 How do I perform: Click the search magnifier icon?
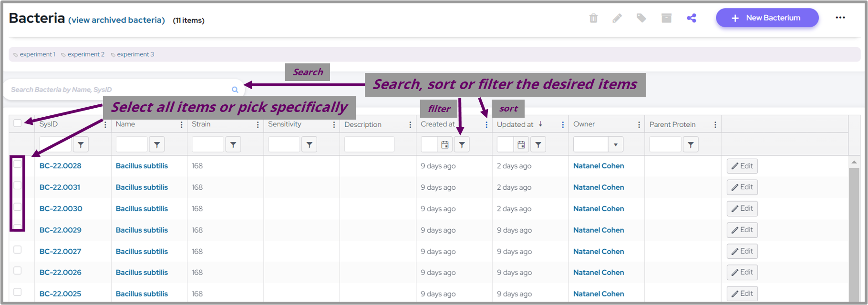click(235, 90)
